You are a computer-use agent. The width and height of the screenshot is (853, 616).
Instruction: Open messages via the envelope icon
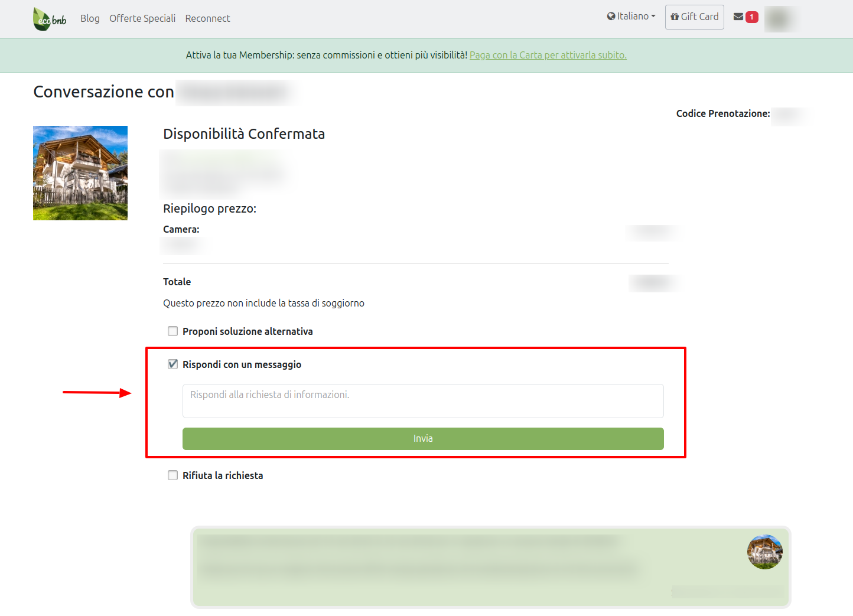738,17
